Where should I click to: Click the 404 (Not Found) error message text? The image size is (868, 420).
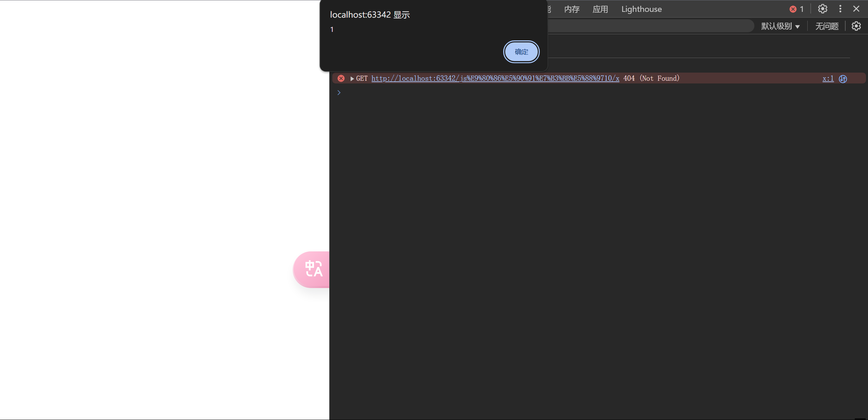(x=651, y=78)
